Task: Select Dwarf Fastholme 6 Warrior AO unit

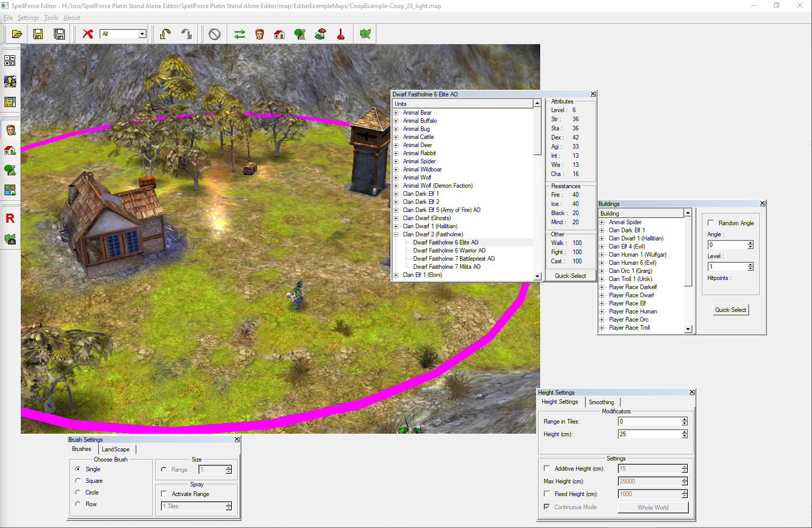Action: coord(449,251)
